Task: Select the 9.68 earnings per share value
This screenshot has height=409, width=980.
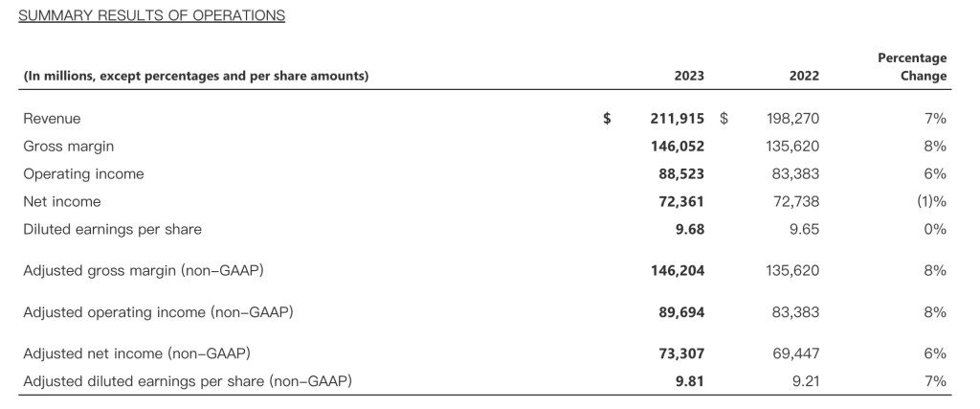Action: [688, 230]
